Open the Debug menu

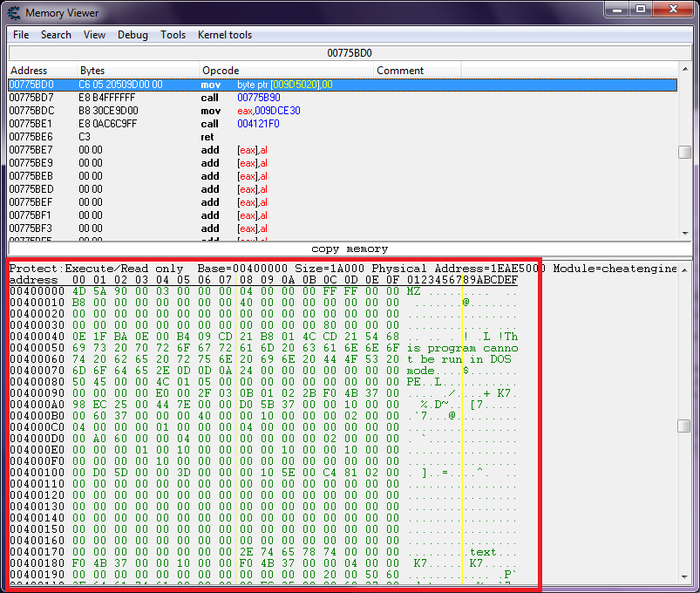(x=133, y=35)
